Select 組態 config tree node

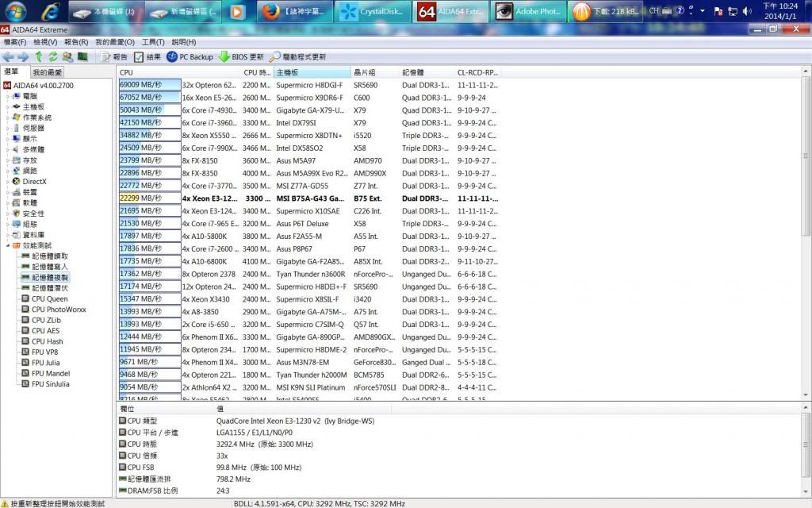point(25,224)
